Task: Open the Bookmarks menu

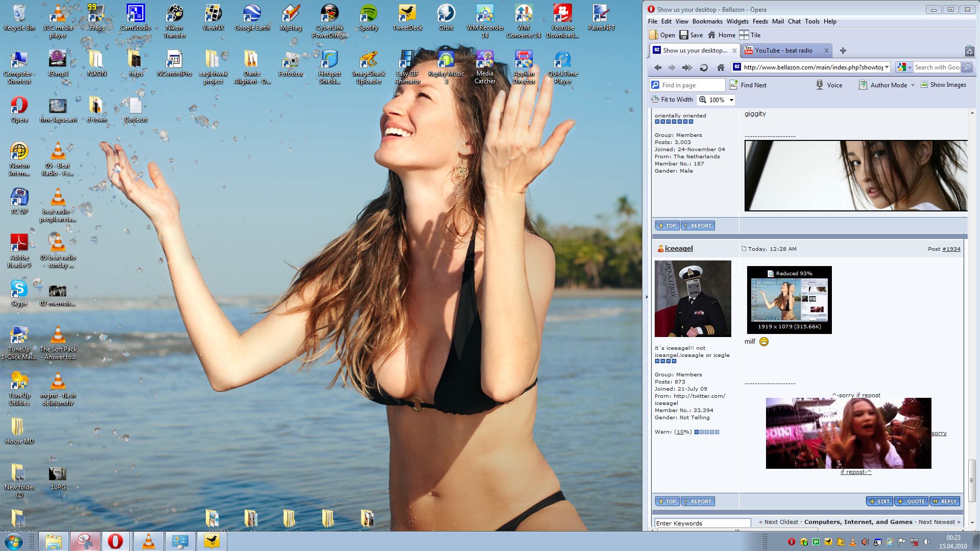Action: tap(707, 21)
